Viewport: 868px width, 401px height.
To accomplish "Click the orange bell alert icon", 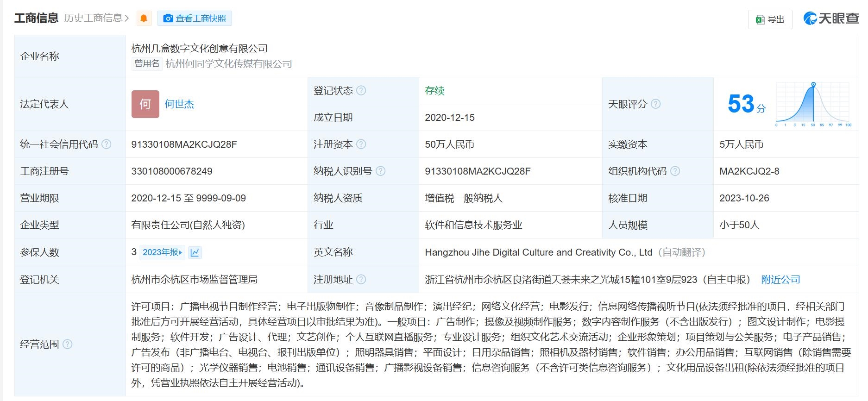I will tap(144, 19).
